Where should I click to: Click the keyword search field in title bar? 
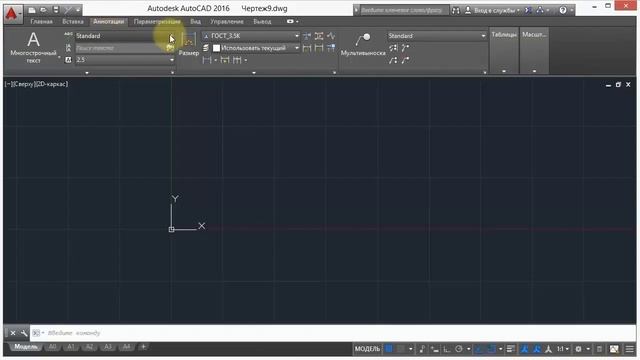404,10
